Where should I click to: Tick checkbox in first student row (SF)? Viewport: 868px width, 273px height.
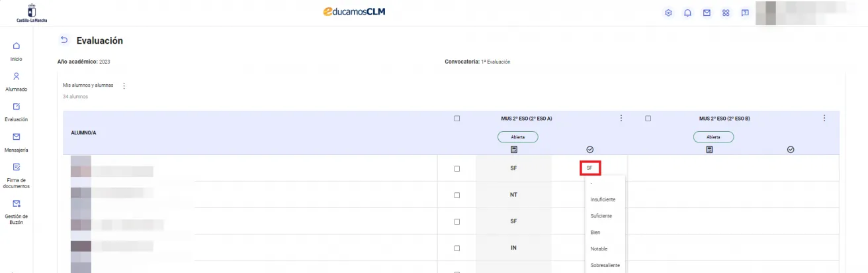click(x=456, y=168)
